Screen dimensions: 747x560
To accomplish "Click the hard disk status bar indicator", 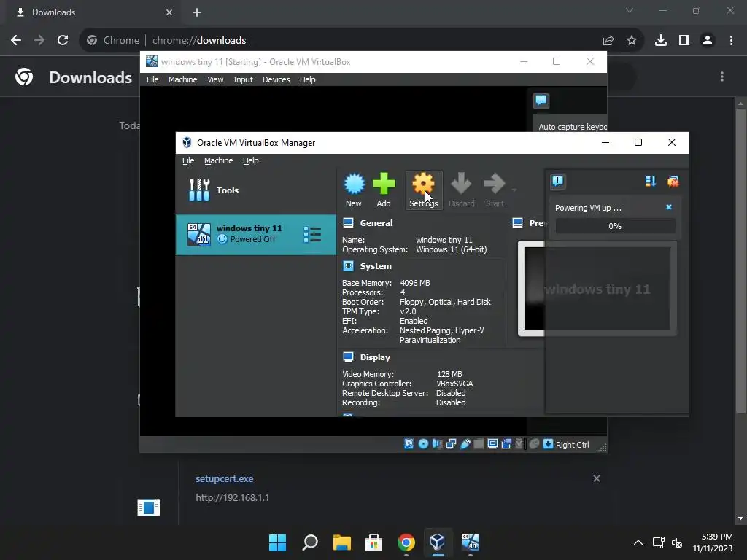I will pyautogui.click(x=409, y=444).
